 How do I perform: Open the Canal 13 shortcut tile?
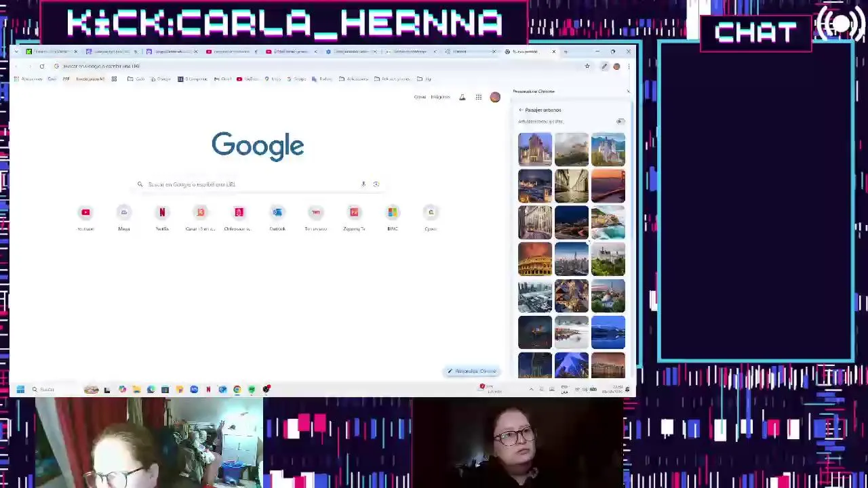(x=201, y=218)
